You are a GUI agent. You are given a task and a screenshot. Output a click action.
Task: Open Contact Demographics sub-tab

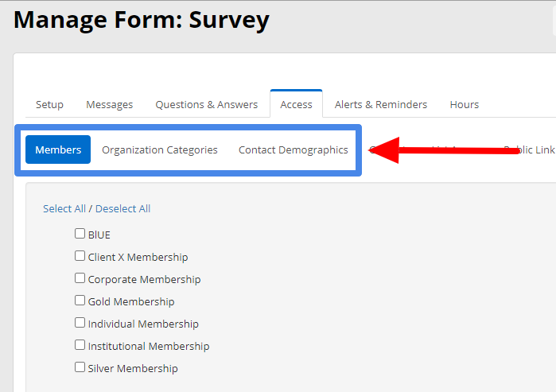(x=294, y=150)
